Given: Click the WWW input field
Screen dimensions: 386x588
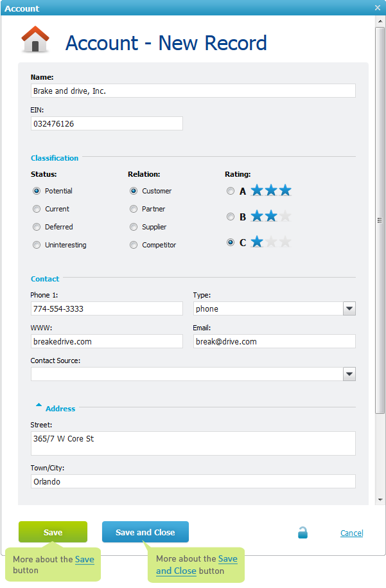Looking at the screenshot, I should [x=107, y=341].
